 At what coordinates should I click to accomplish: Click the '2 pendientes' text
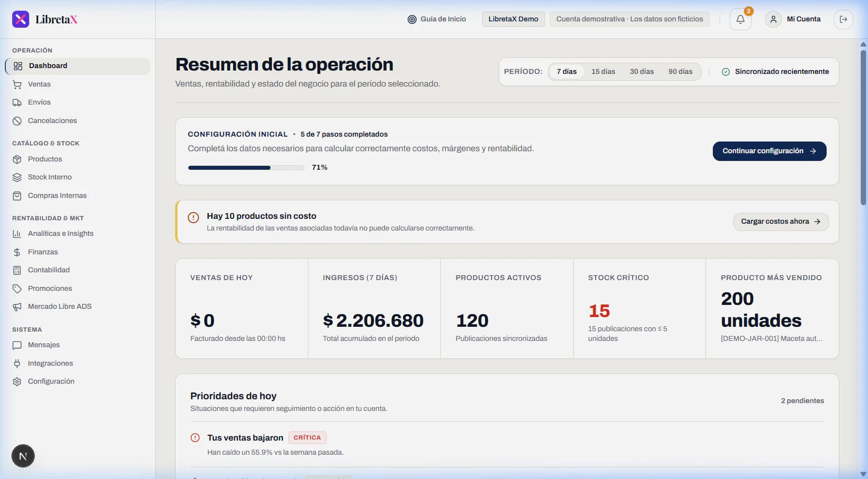(x=802, y=401)
